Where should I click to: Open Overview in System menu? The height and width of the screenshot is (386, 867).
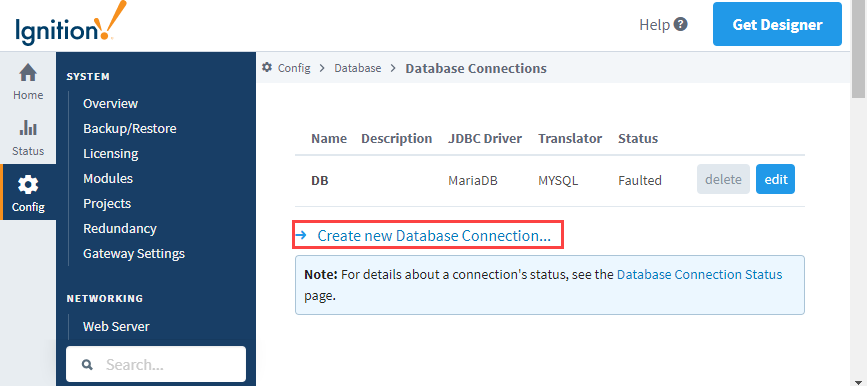(110, 103)
